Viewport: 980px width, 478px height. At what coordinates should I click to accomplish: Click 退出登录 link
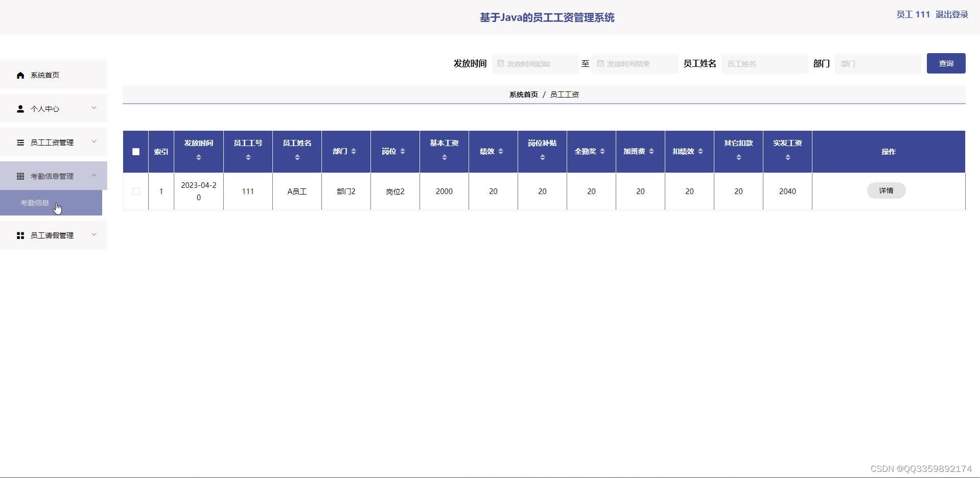point(951,14)
